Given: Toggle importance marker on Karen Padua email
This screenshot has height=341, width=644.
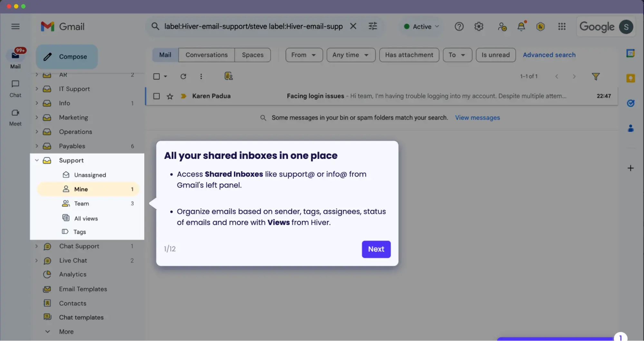Looking at the screenshot, I should click(x=183, y=96).
